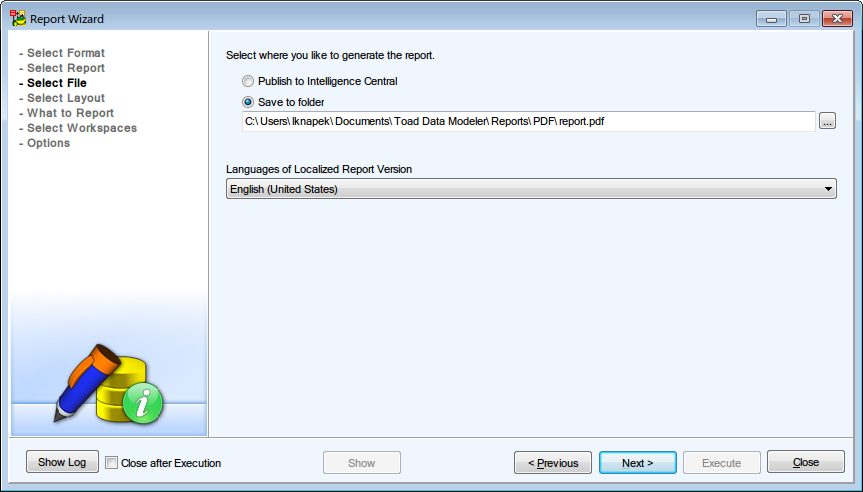863x492 pixels.
Task: Click the Report Wizard title bar icon
Action: coord(18,18)
